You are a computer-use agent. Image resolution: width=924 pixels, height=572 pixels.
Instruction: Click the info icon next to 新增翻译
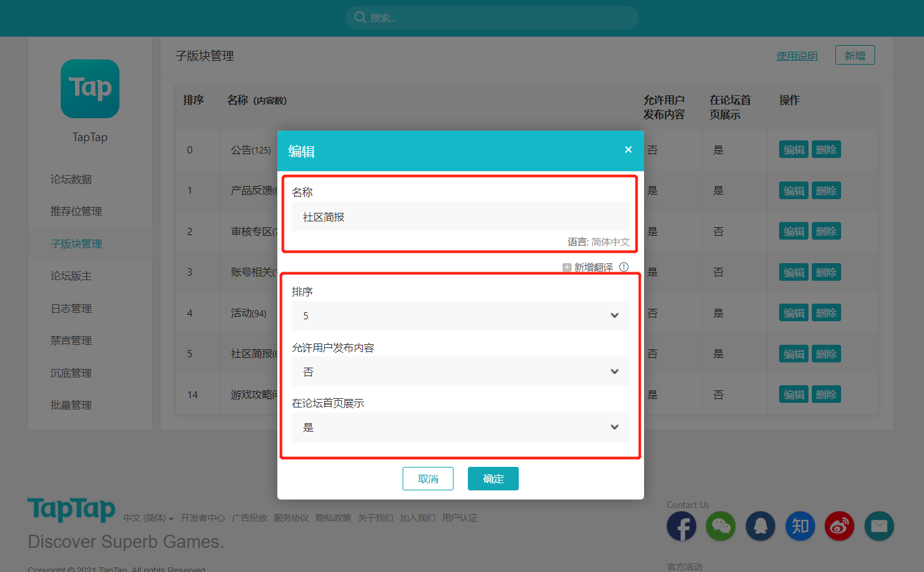(x=624, y=267)
